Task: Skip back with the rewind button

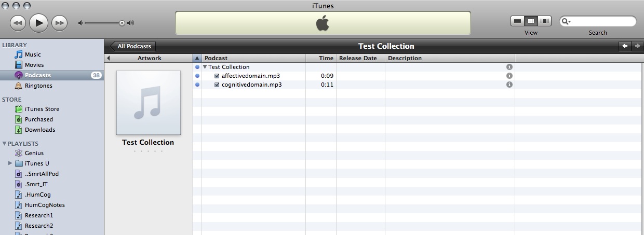Action: tap(18, 23)
